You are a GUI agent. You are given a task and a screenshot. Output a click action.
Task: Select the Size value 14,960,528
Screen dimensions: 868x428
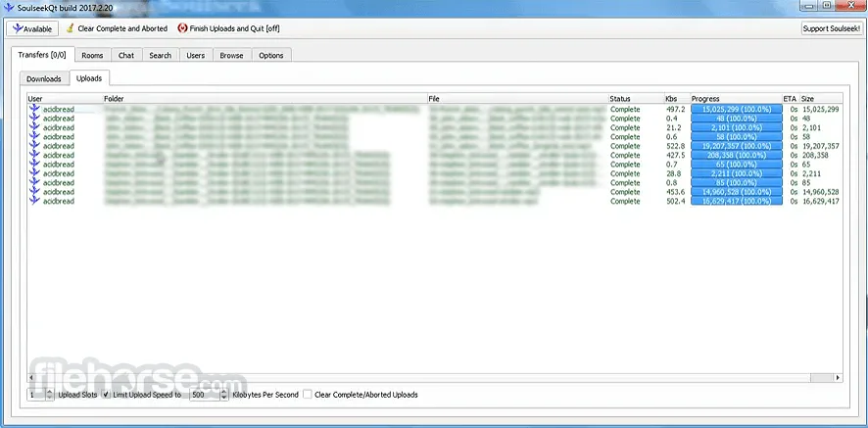pos(821,192)
